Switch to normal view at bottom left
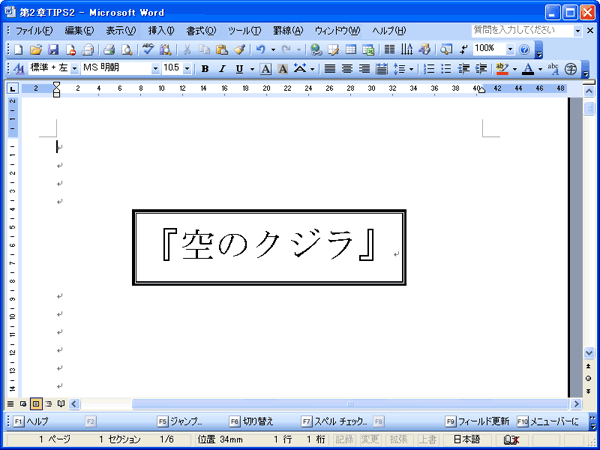This screenshot has width=600, height=450. (10, 403)
